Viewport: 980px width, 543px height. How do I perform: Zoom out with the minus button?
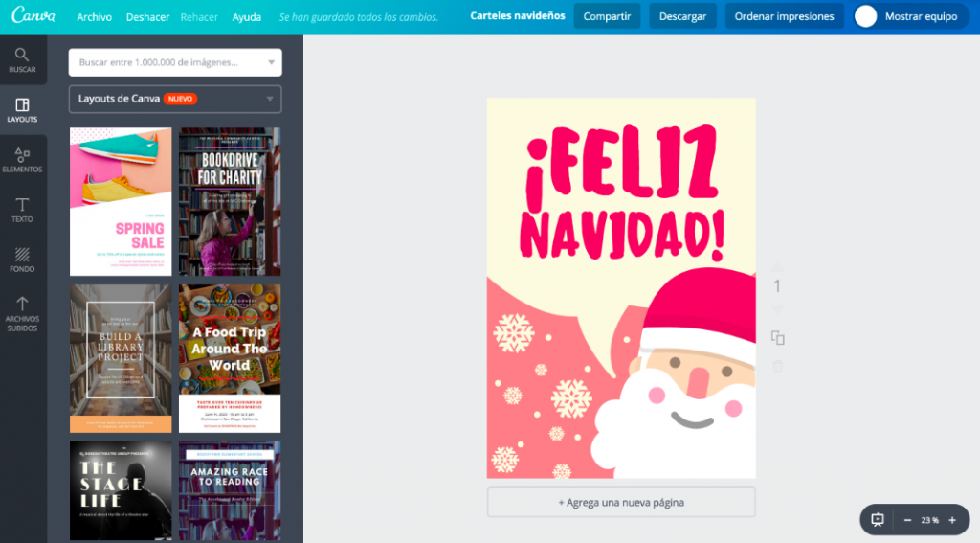[x=907, y=520]
